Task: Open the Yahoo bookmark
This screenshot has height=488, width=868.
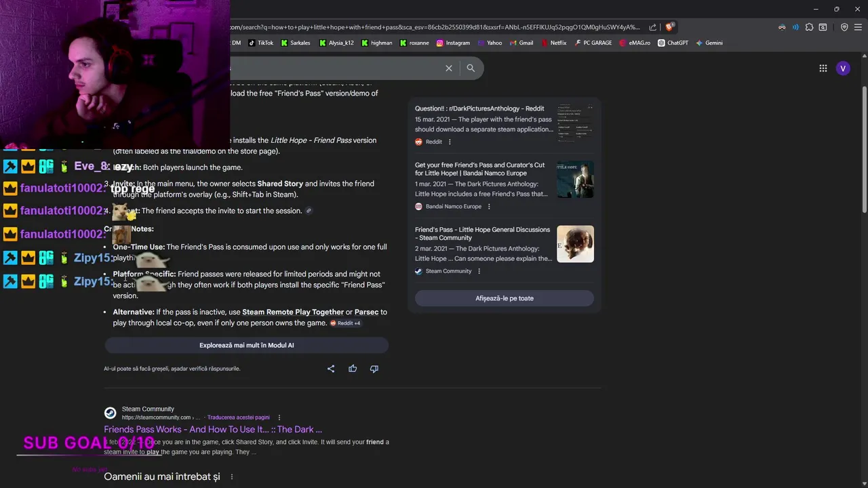Action: pyautogui.click(x=490, y=43)
